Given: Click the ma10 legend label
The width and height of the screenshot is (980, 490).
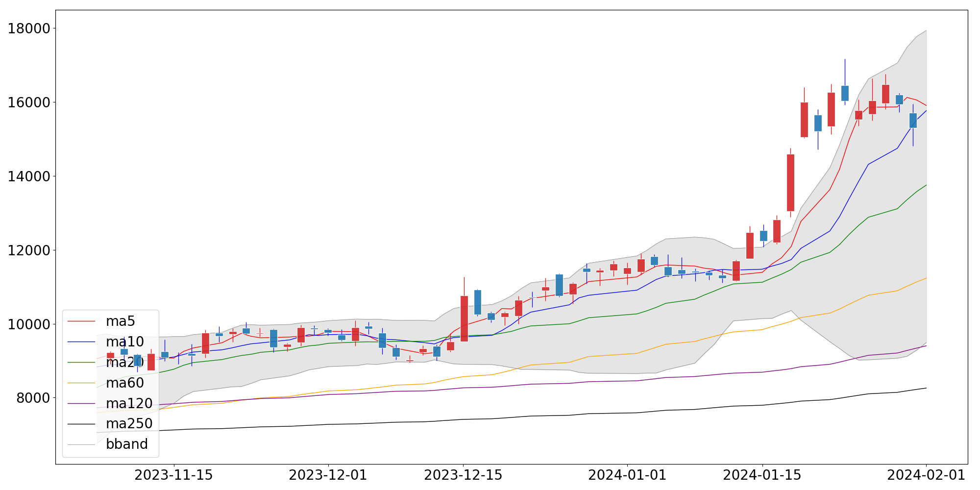Looking at the screenshot, I should point(125,342).
